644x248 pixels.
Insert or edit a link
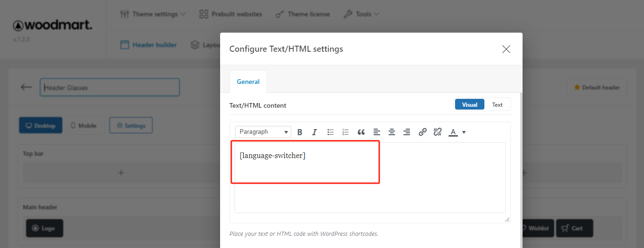tap(423, 132)
